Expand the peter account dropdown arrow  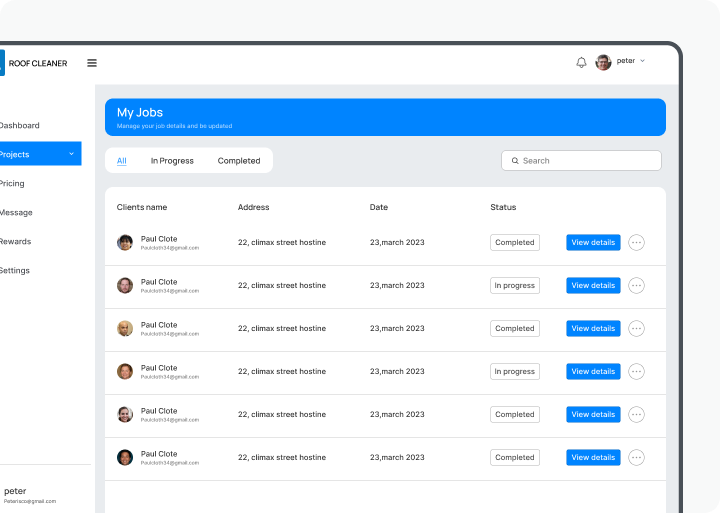click(x=643, y=61)
